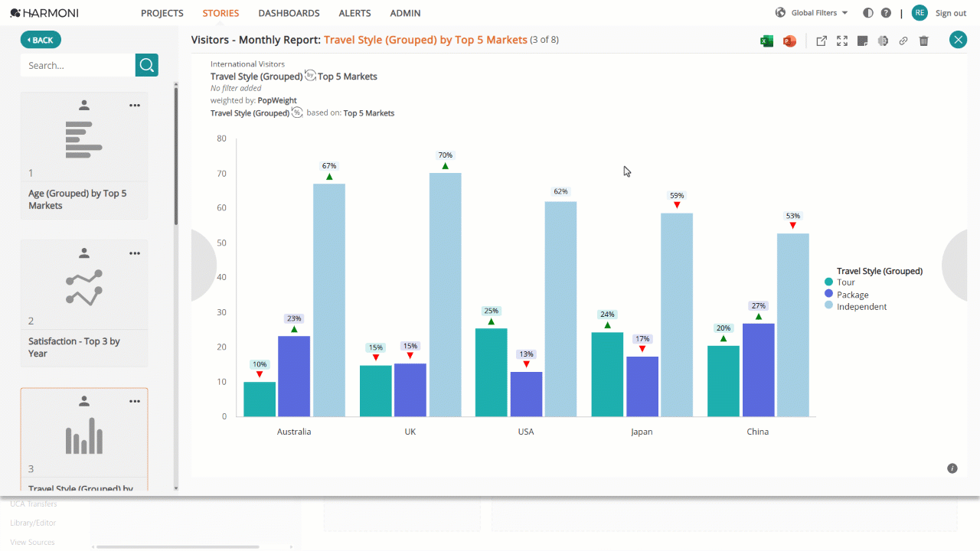The image size is (980, 551).
Task: Open the Projects menu
Action: click(162, 13)
